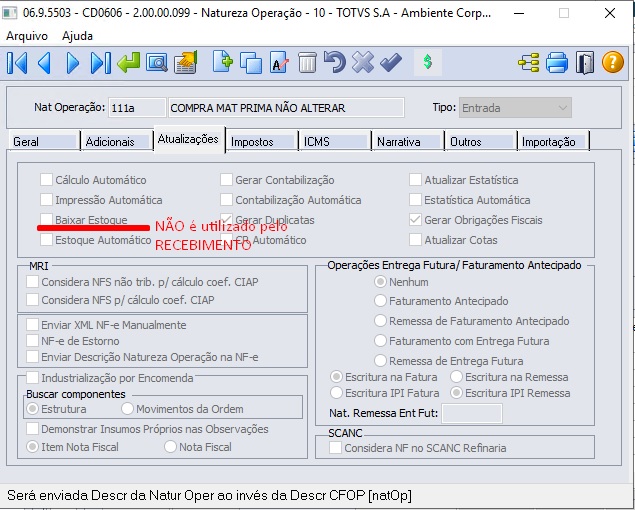
Task: Select Escritura IPI Fatura radio
Action: [336, 393]
